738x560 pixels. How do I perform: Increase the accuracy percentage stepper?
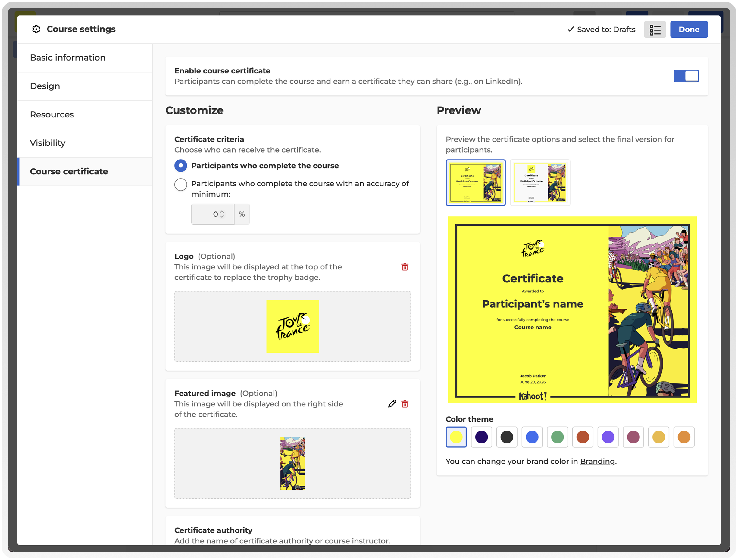point(222,212)
